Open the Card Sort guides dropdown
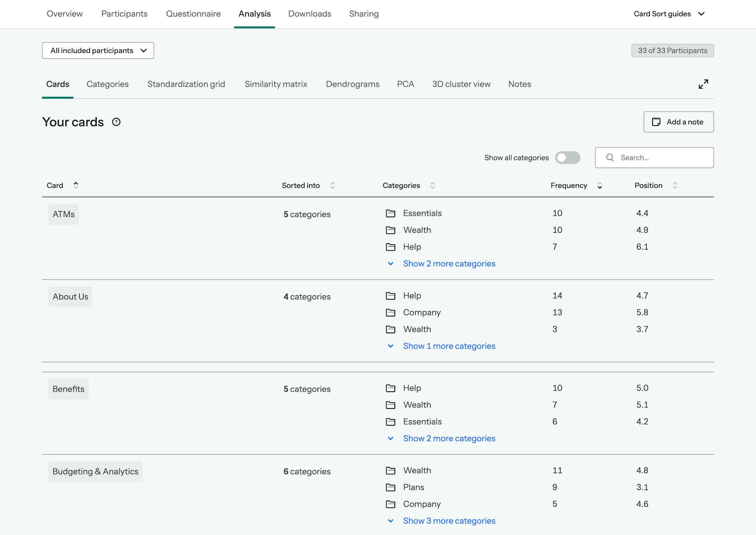Screen dimensions: 756x535 click(x=669, y=14)
